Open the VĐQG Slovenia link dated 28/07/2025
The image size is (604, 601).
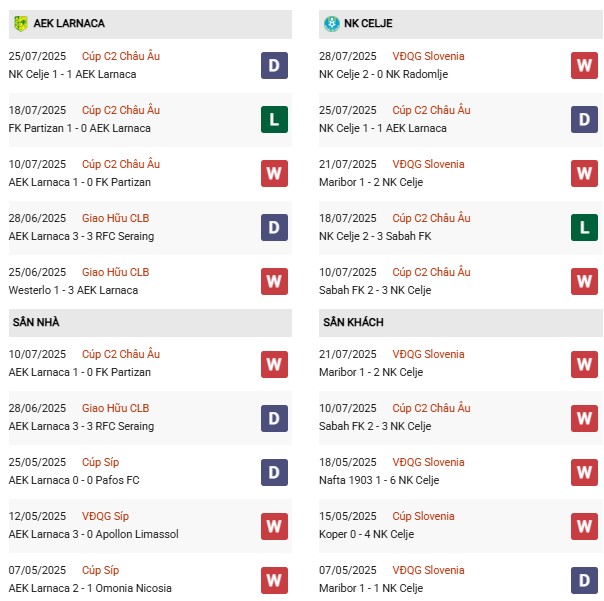(428, 56)
